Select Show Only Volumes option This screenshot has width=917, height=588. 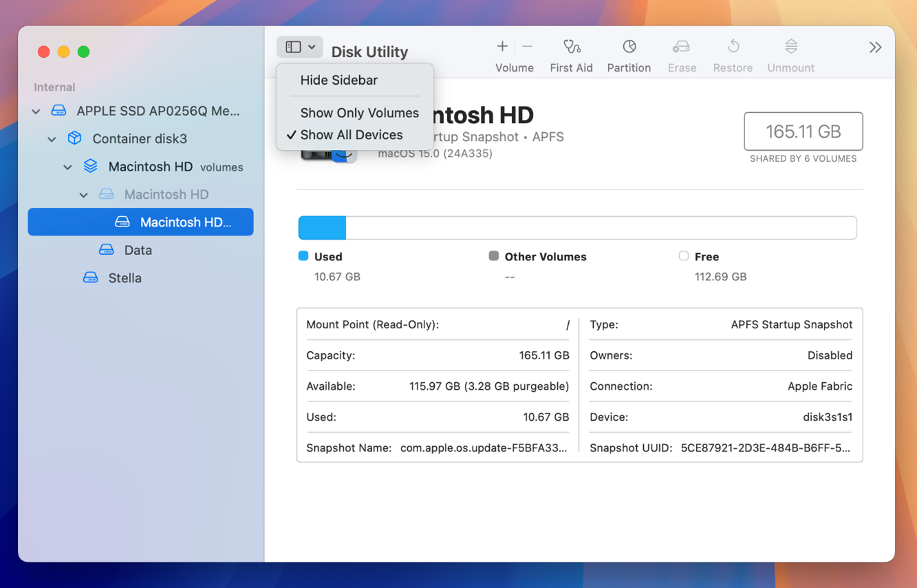click(x=359, y=113)
